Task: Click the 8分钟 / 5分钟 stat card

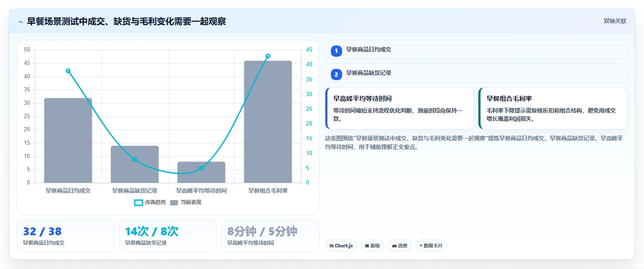Action: click(270, 236)
